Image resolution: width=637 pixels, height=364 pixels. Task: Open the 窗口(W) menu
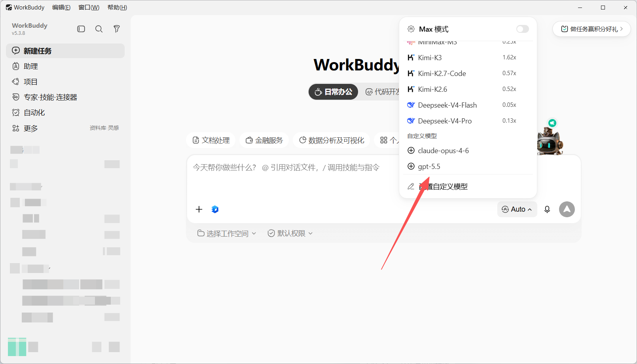point(89,8)
